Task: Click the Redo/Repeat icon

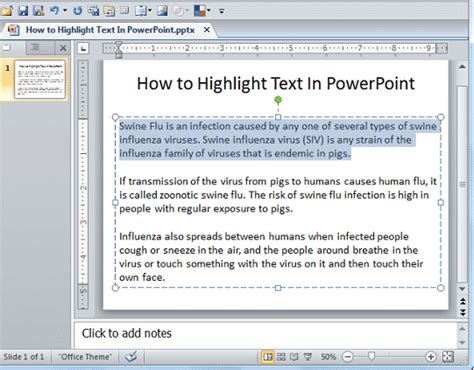Action: coord(78,11)
